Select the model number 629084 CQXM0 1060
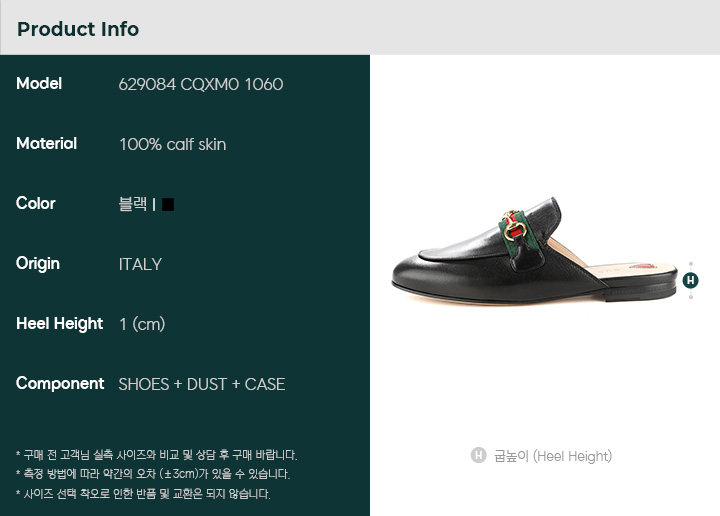 pos(201,84)
